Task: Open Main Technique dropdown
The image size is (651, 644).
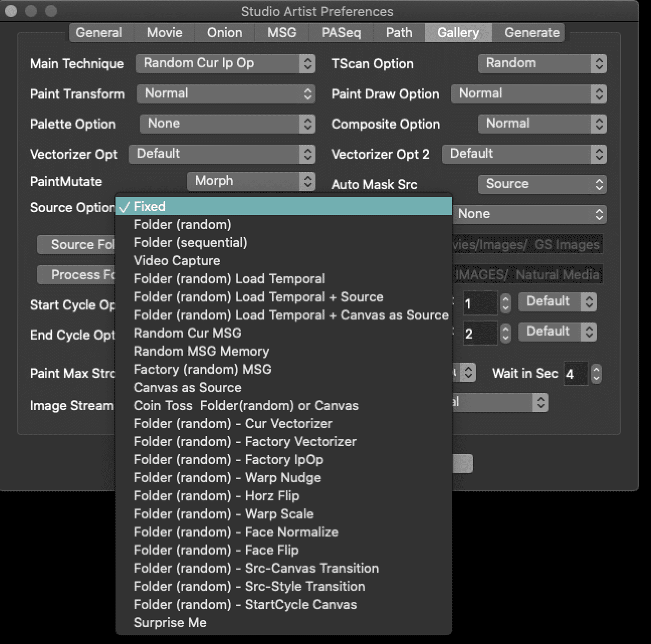Action: (226, 63)
